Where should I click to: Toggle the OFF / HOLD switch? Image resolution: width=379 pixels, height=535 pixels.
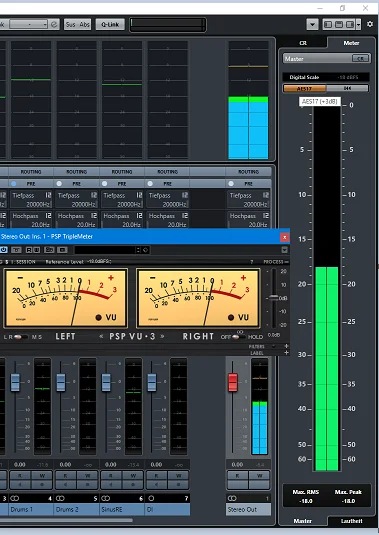click(239, 337)
